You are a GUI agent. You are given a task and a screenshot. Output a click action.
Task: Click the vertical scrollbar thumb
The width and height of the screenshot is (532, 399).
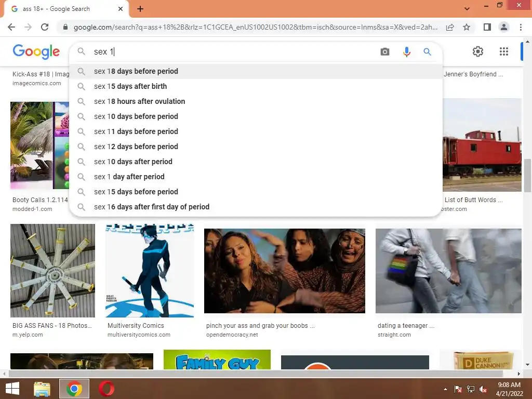point(527,175)
